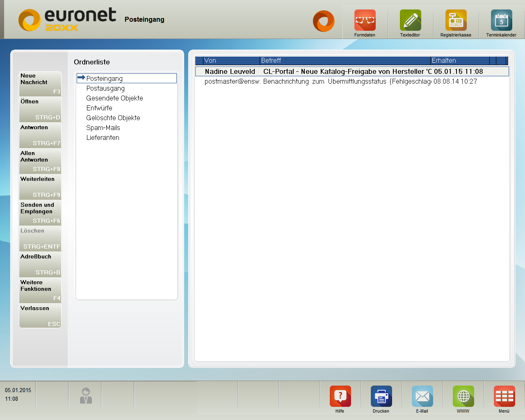The image size is (525, 420).
Task: Select the postmaster@ensw. message
Action: pos(352,81)
